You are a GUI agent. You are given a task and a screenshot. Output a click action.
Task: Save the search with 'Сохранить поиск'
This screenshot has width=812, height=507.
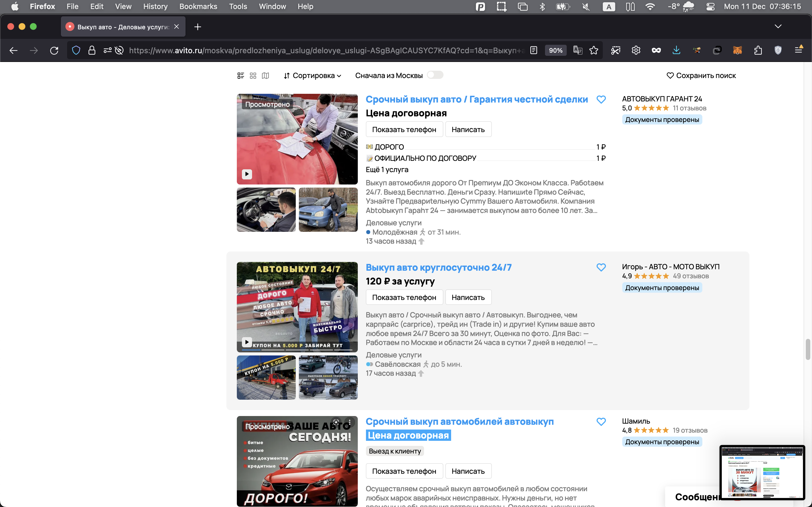click(701, 75)
